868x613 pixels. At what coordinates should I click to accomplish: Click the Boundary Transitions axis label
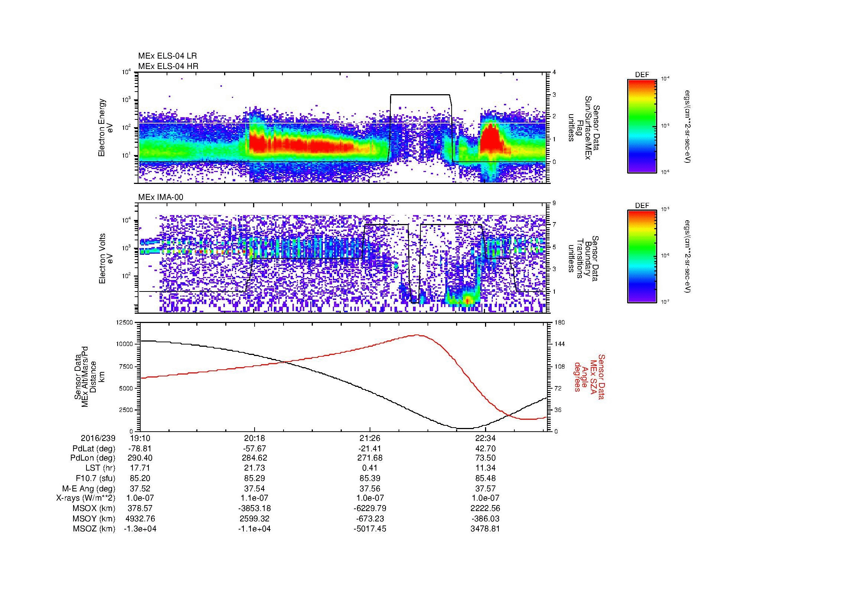click(583, 258)
